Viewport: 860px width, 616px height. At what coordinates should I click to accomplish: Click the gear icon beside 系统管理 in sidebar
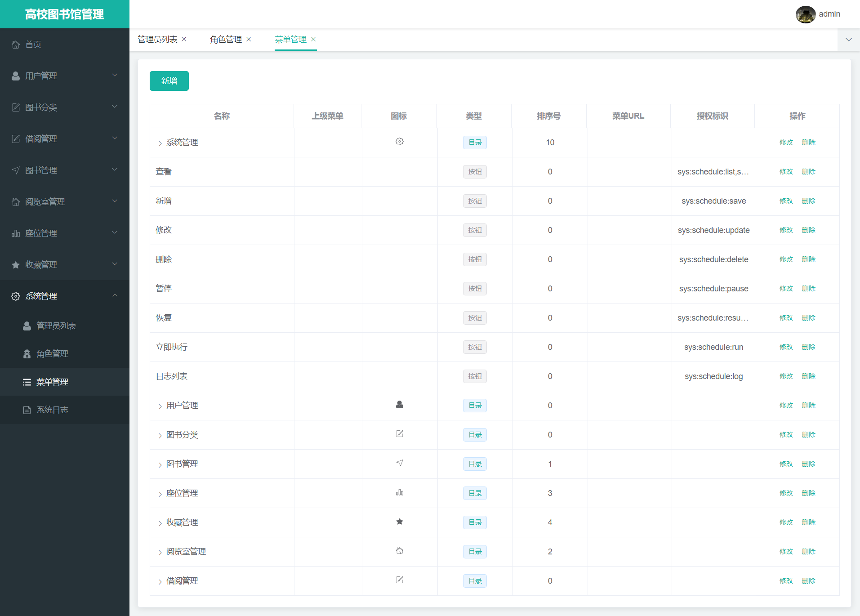pyautogui.click(x=16, y=296)
